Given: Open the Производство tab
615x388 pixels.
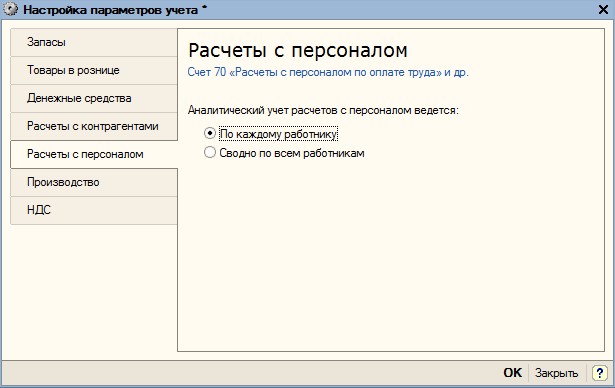Looking at the screenshot, I should [94, 182].
